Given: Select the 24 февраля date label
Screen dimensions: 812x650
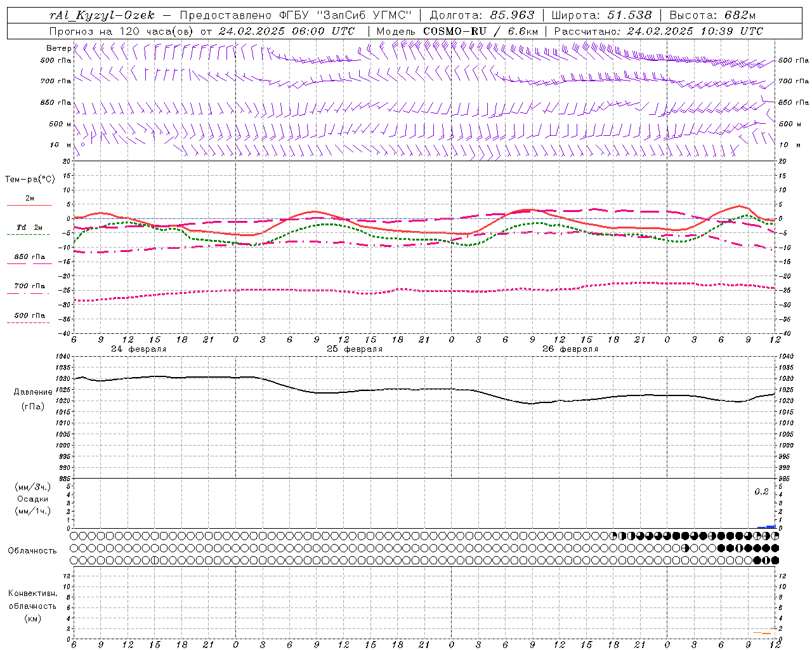Looking at the screenshot, I should coord(139,349).
